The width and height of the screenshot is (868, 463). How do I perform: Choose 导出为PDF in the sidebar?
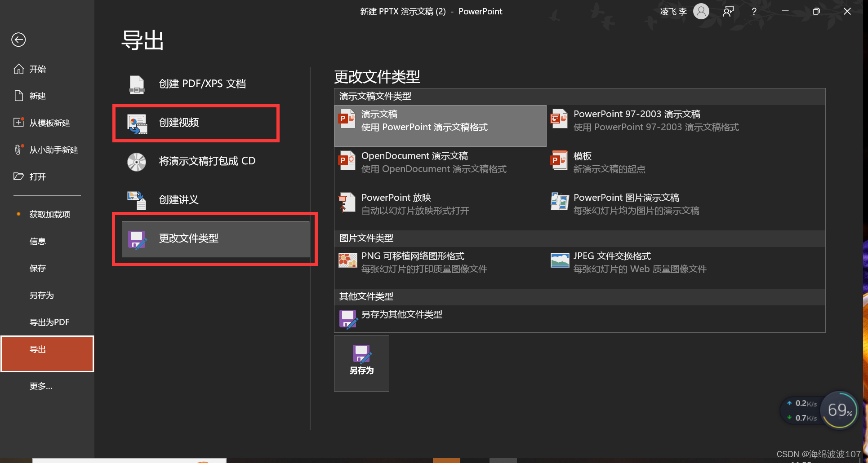point(47,322)
